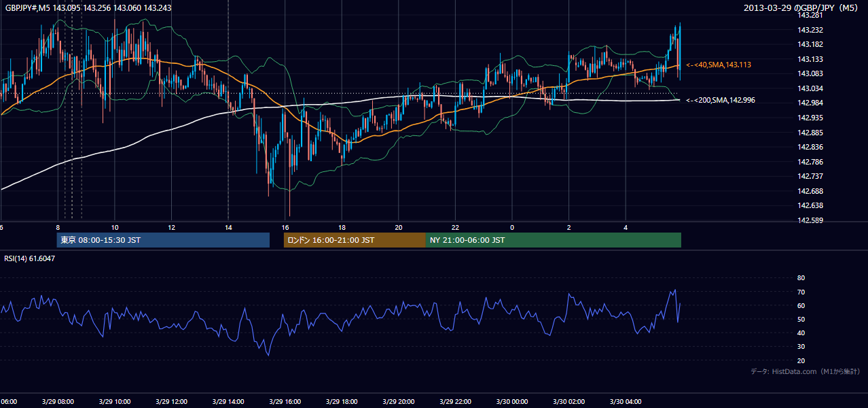
Task: Click the bottom date label 3/29 12:00
Action: coord(171,402)
